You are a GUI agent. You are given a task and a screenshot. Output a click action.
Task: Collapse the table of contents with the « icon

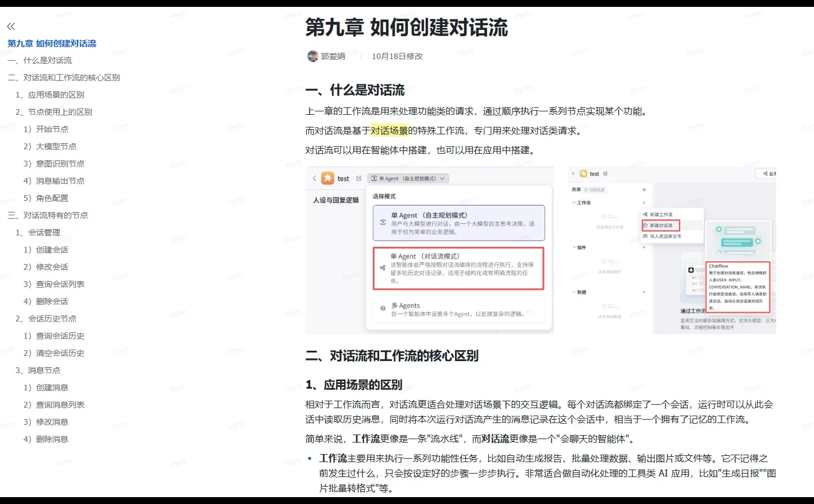click(x=11, y=26)
